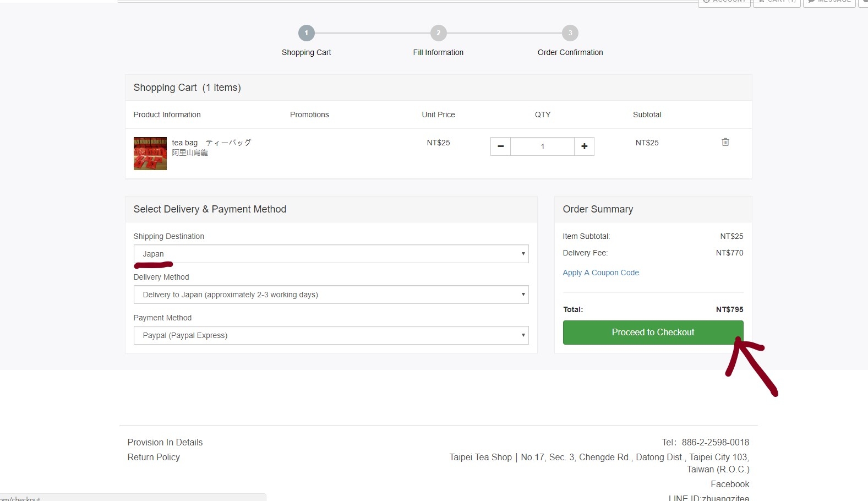Open the Cart button at top

pyautogui.click(x=776, y=2)
